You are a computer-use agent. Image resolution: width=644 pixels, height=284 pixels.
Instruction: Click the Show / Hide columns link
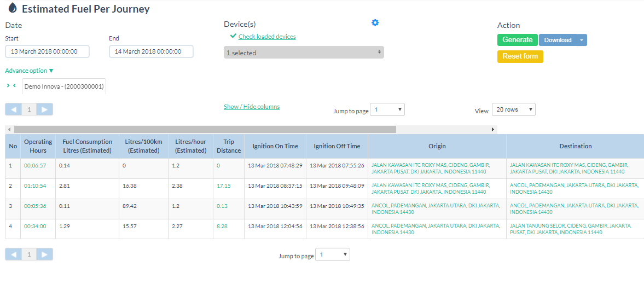[252, 107]
